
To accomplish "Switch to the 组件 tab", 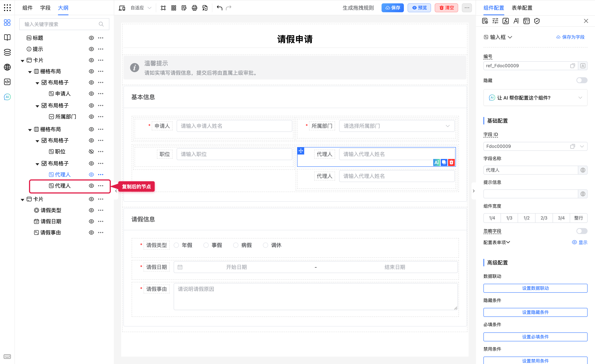I will click(27, 8).
